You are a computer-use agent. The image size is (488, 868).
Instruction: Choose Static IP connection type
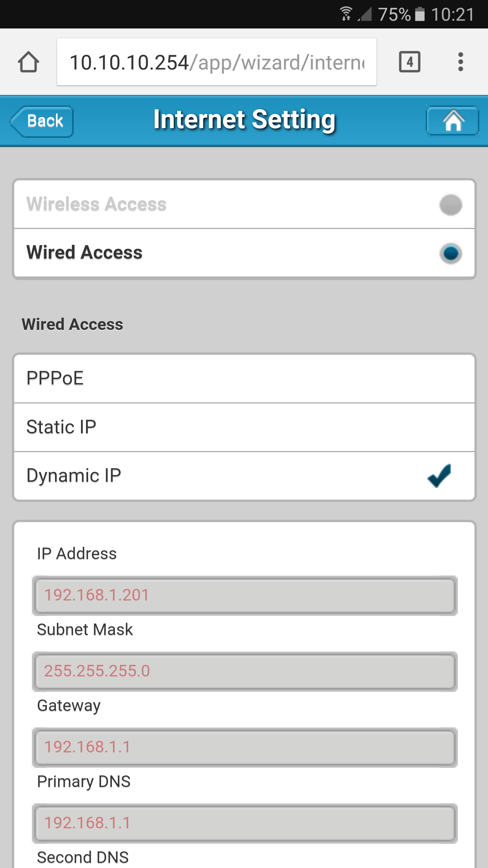tap(244, 427)
